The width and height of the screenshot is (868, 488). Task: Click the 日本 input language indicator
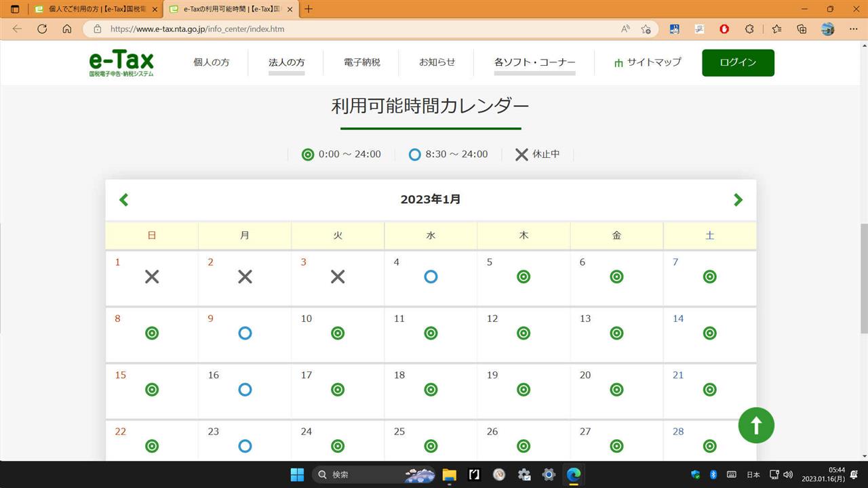tap(753, 474)
